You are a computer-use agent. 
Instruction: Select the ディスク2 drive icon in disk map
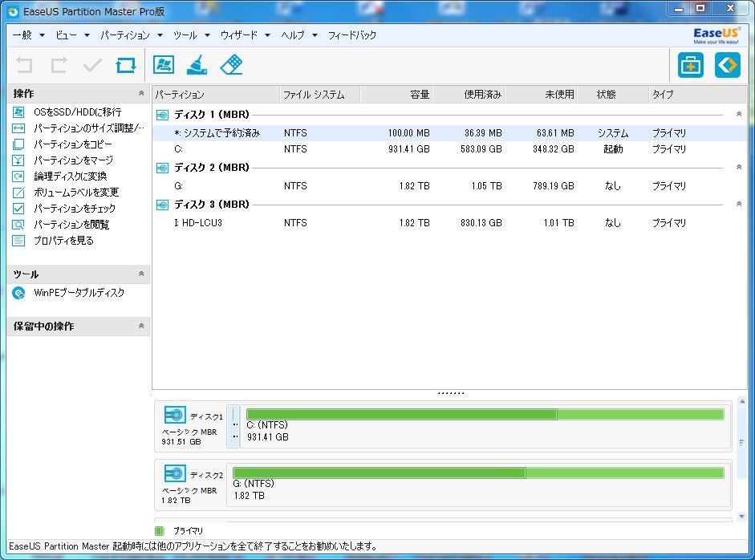(x=174, y=473)
